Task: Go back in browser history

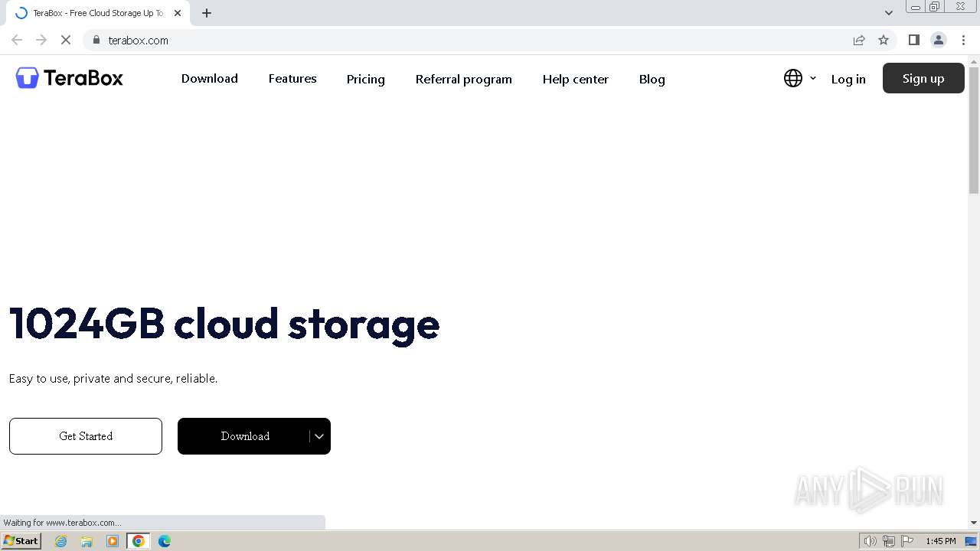Action: [17, 40]
